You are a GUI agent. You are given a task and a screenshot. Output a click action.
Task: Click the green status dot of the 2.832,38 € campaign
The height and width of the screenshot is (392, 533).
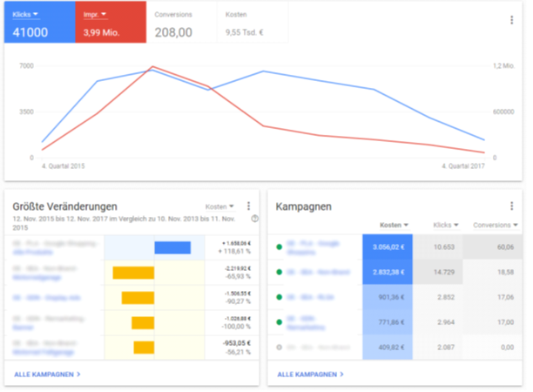click(x=278, y=272)
